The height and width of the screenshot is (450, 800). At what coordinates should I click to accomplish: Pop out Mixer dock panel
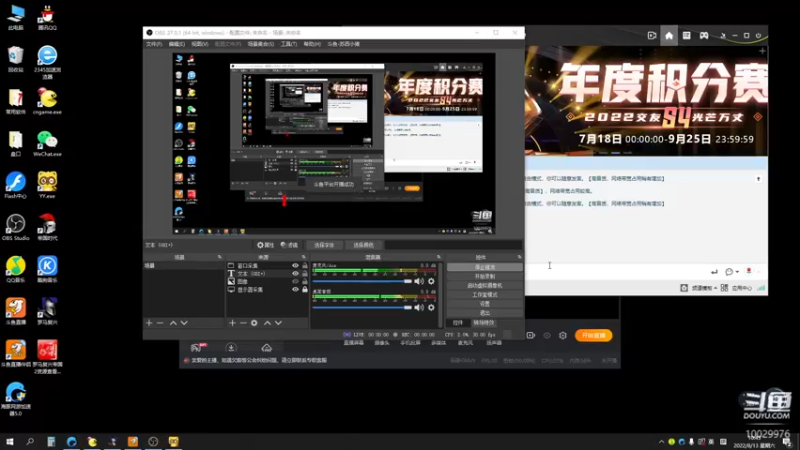click(x=438, y=257)
